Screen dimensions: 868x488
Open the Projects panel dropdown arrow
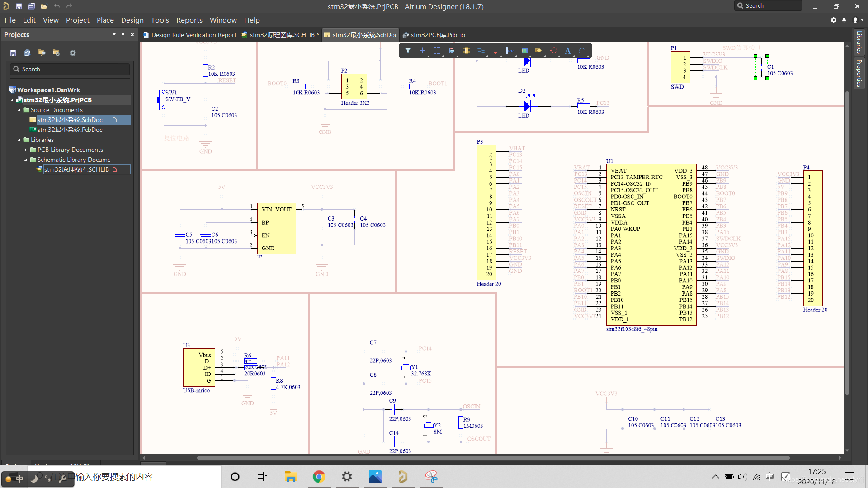114,35
